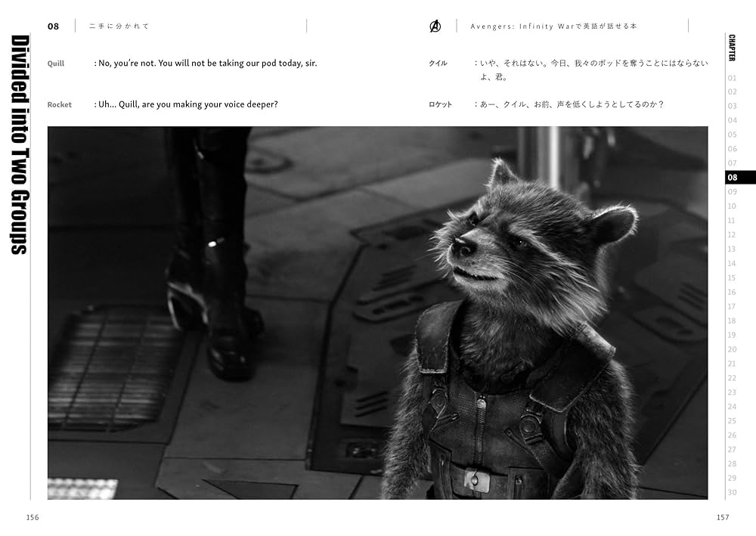Screen dimensions: 756x536
Task: Click the line 'No, you're not. You will not be taking our pod'
Action: point(206,64)
